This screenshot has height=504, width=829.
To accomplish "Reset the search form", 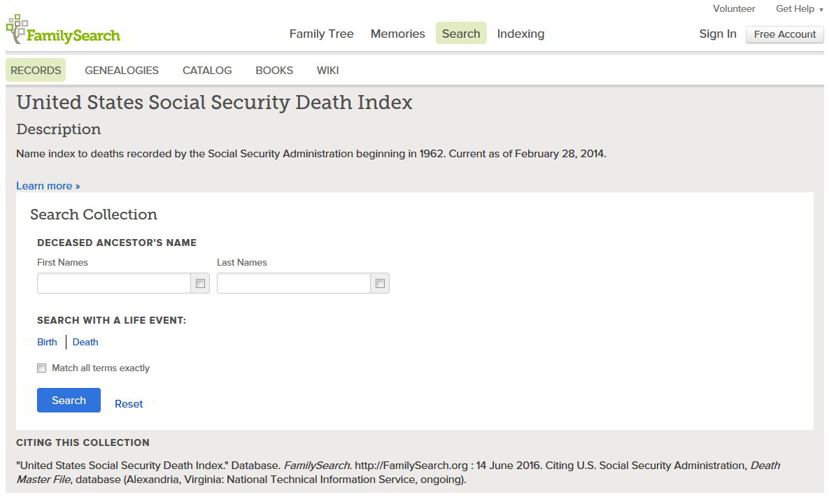I will point(129,404).
